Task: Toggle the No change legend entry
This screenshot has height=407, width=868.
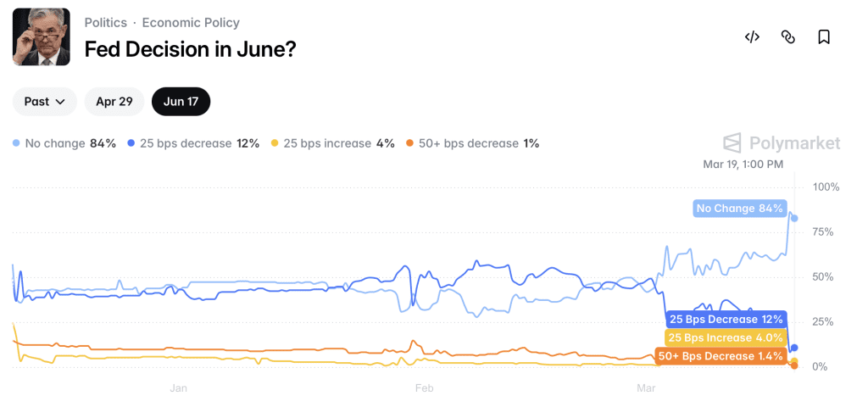Action: [64, 143]
